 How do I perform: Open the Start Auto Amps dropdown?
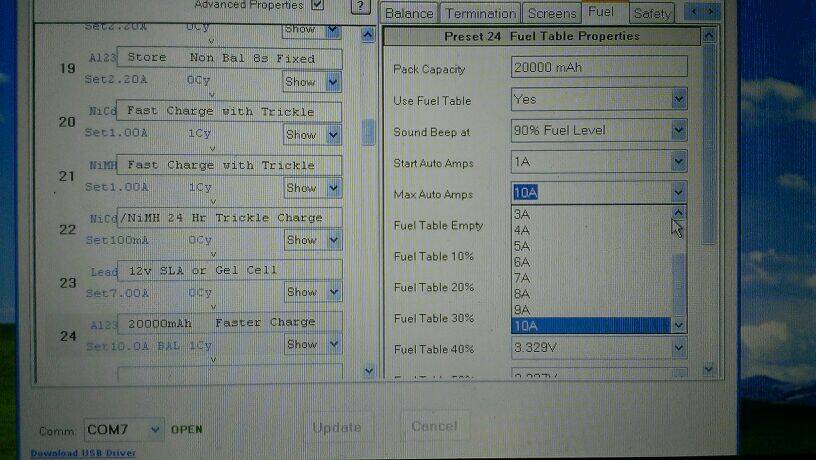pos(678,162)
